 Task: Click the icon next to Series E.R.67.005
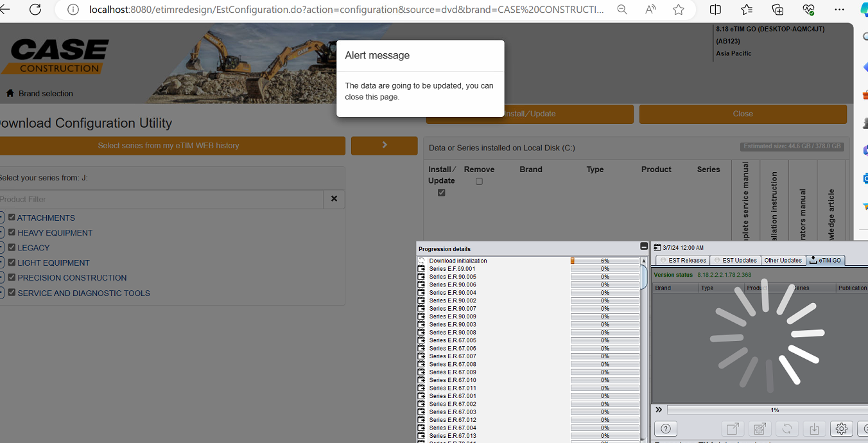coord(422,340)
